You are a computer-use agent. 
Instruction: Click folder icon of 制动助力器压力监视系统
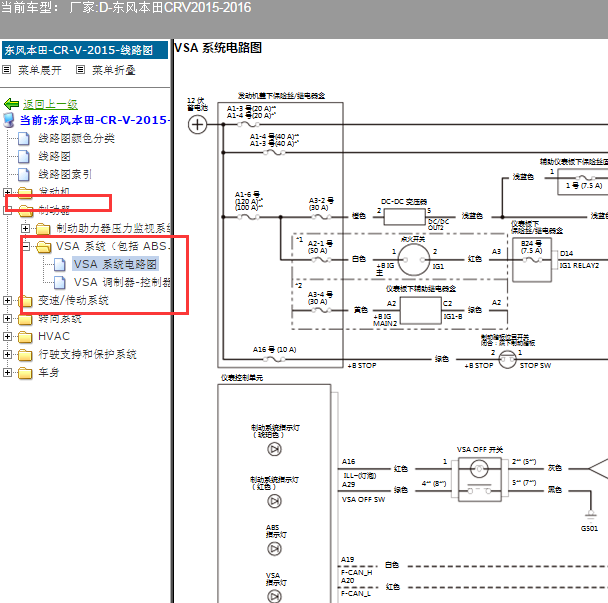point(43,229)
